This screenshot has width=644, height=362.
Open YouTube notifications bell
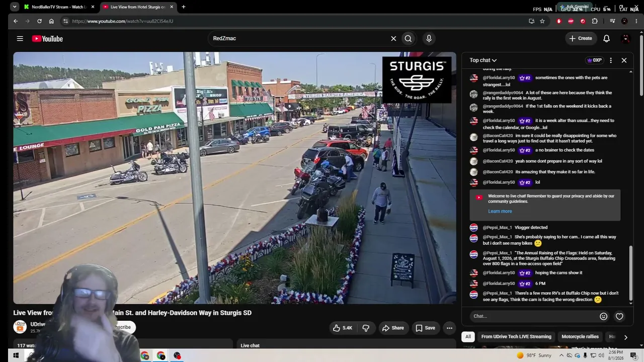point(606,38)
